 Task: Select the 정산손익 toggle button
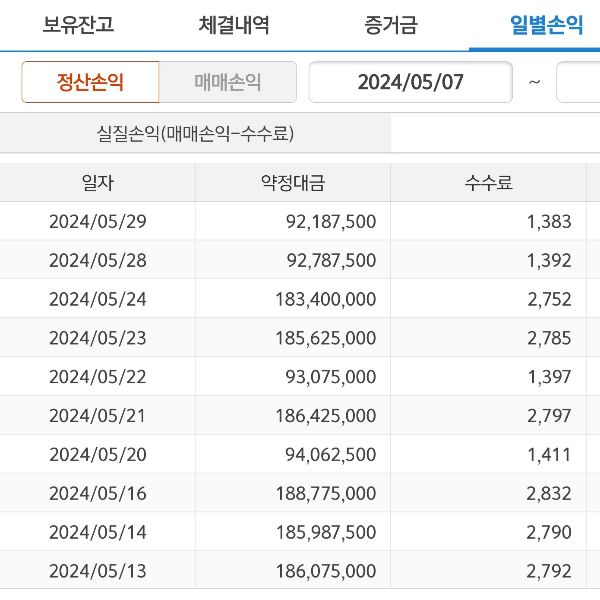tap(90, 82)
